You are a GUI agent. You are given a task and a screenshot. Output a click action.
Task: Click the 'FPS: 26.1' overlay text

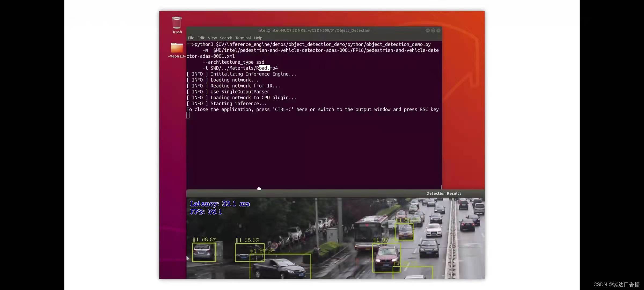[206, 212]
